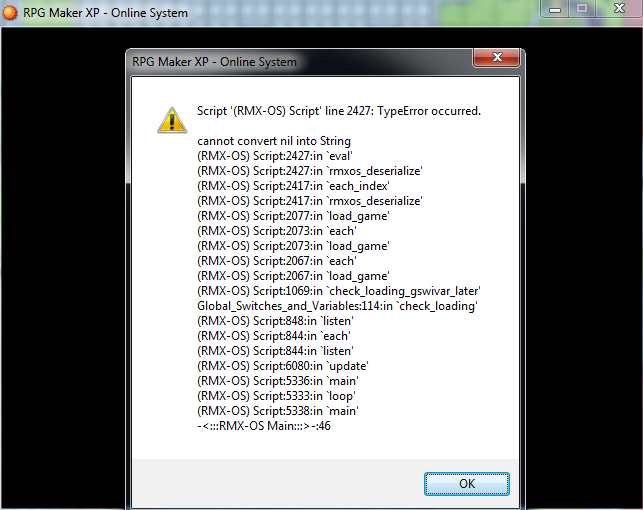Click the RPG Maker XP app icon in main title bar
643x510 pixels.
point(11,10)
